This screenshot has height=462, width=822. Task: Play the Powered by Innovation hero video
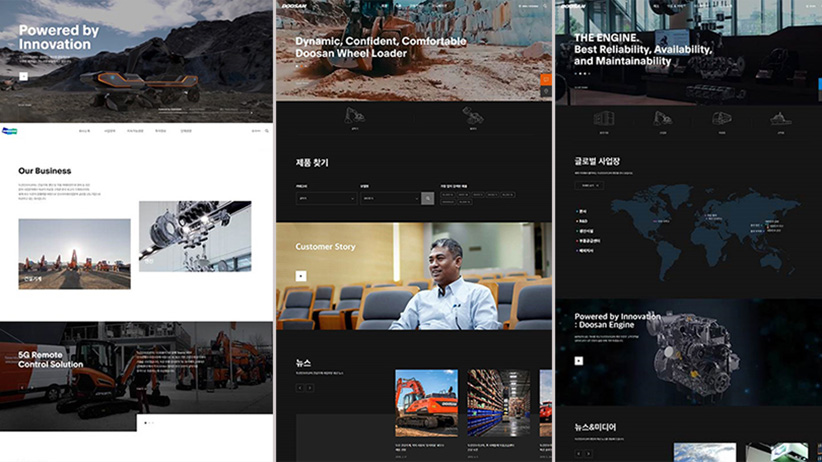pyautogui.click(x=24, y=76)
